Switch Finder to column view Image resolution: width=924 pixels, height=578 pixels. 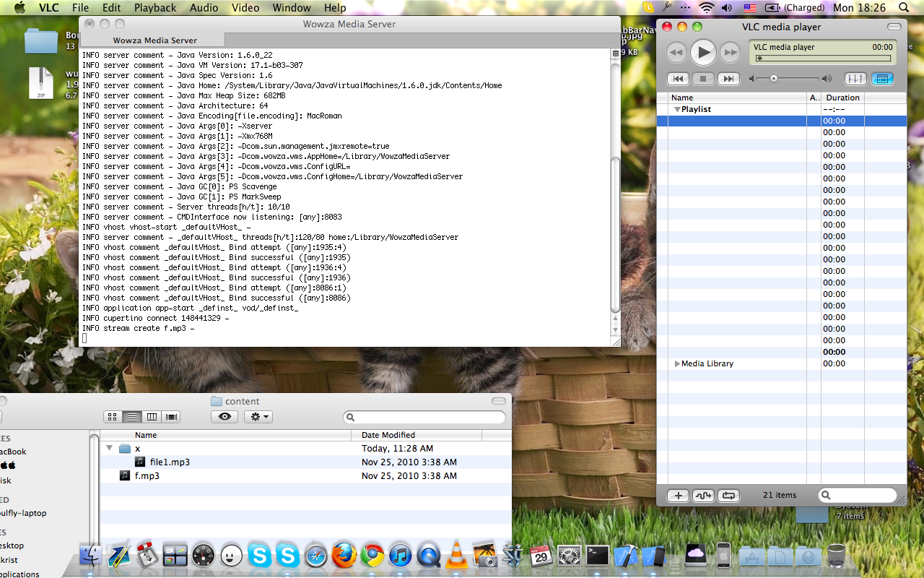pos(152,417)
